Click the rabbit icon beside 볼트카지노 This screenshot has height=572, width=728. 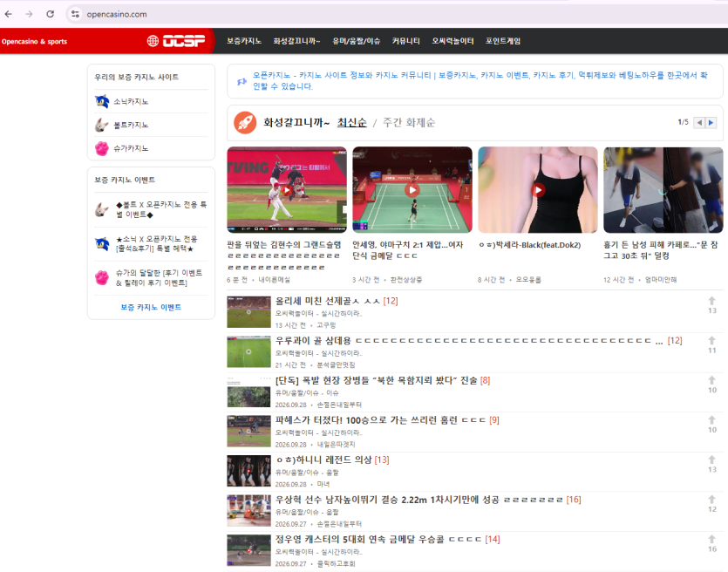click(x=102, y=125)
